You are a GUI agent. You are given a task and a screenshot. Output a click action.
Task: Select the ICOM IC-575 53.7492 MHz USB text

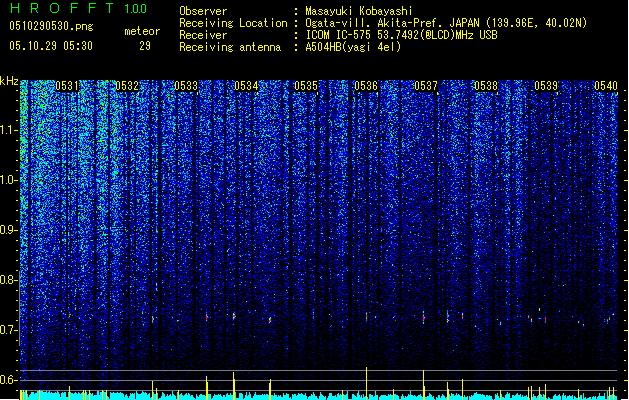coord(402,35)
